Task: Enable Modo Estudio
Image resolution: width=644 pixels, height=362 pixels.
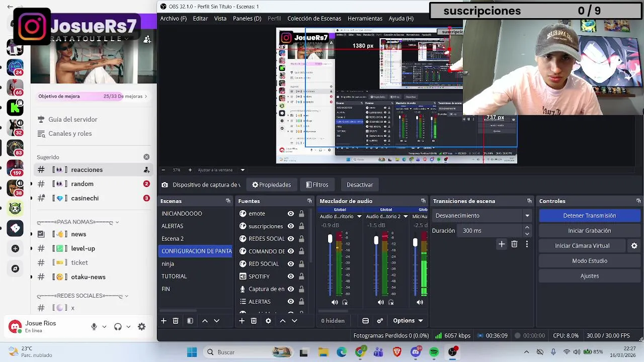Action: pos(589,261)
